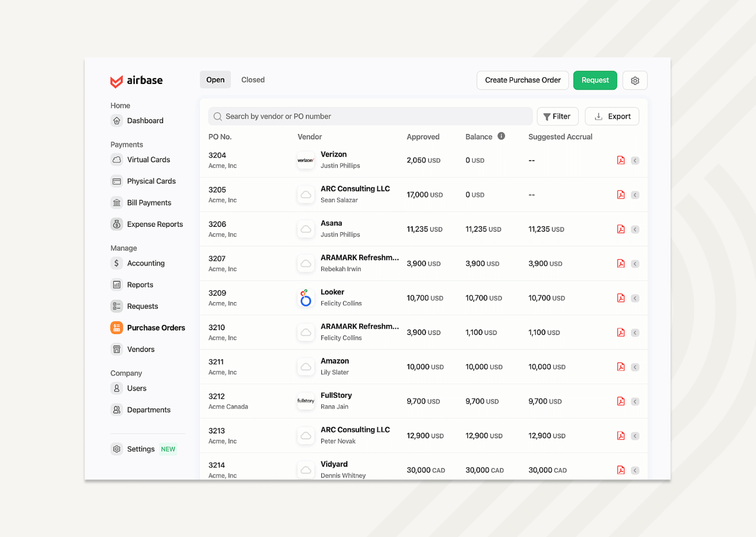Switch to the Closed tab
The image size is (756, 537).
253,80
